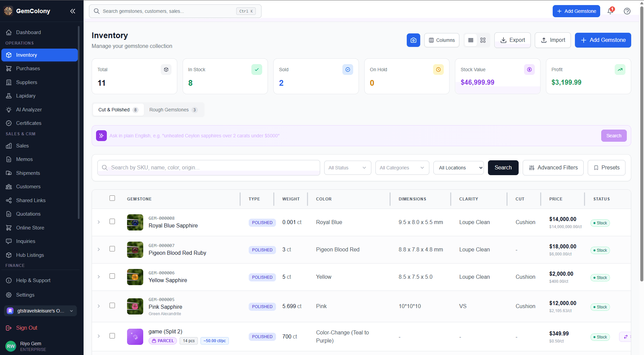644x355 pixels.
Task: Open AI Analyzer in the sidebar
Action: pos(40,110)
